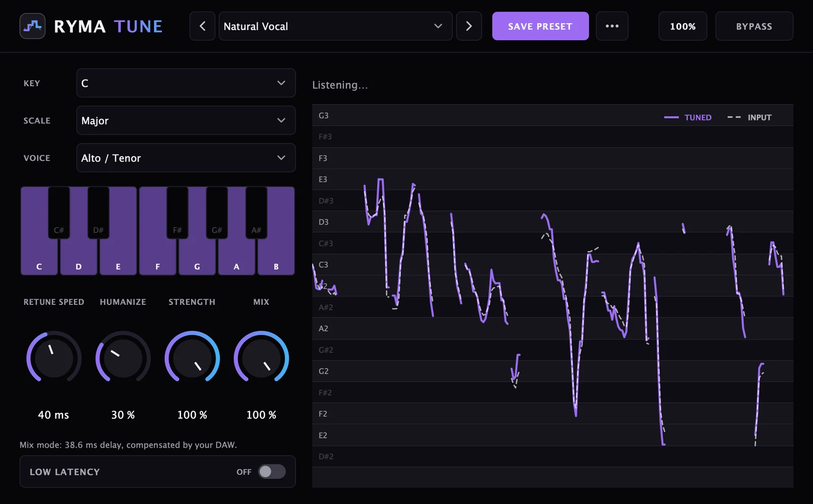This screenshot has width=813, height=504.
Task: Toggle the D# black piano key
Action: [99, 213]
